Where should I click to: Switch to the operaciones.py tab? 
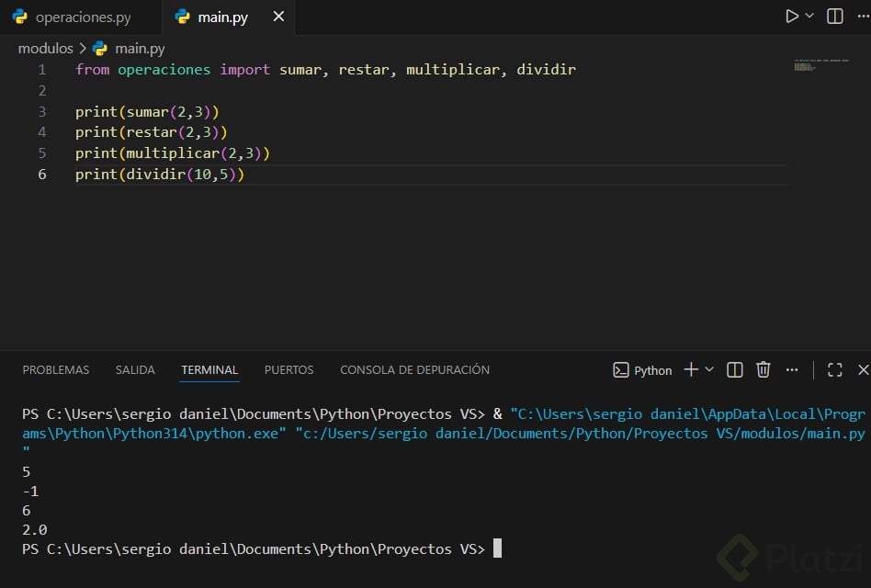83,17
